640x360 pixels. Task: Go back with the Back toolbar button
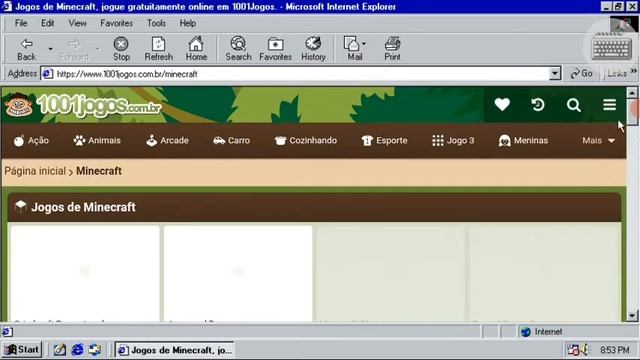click(27, 49)
